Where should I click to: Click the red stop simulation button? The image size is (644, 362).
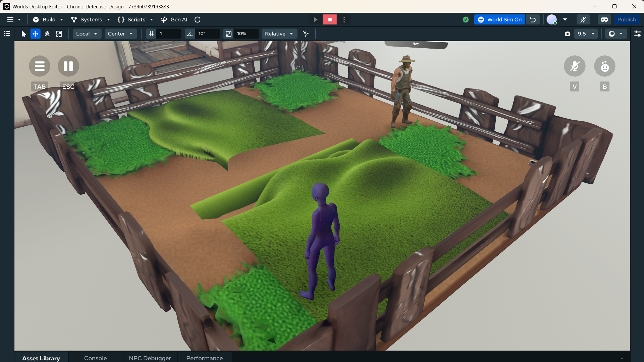[x=330, y=20]
